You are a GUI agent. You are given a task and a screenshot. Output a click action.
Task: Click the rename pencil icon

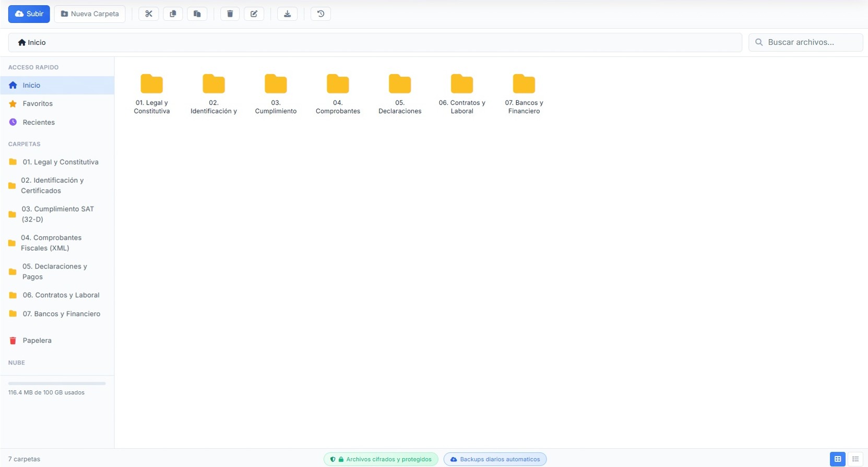tap(254, 14)
